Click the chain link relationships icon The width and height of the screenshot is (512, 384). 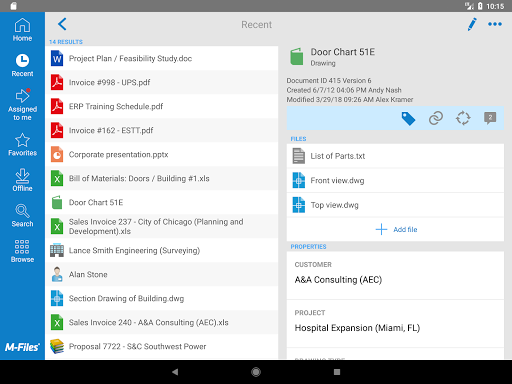pos(436,118)
